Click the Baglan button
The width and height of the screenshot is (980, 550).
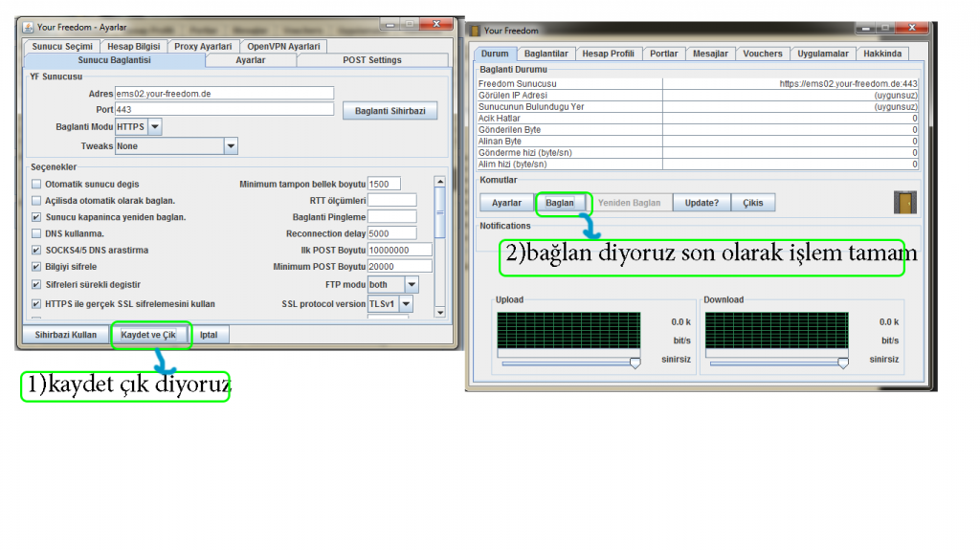point(559,203)
